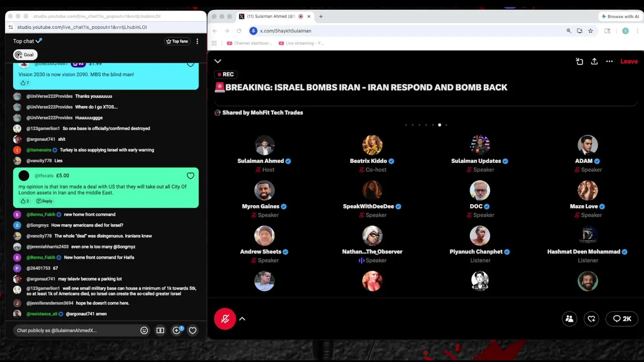Go back in the X browser window
Image resolution: width=644 pixels, height=362 pixels.
tap(215, 31)
